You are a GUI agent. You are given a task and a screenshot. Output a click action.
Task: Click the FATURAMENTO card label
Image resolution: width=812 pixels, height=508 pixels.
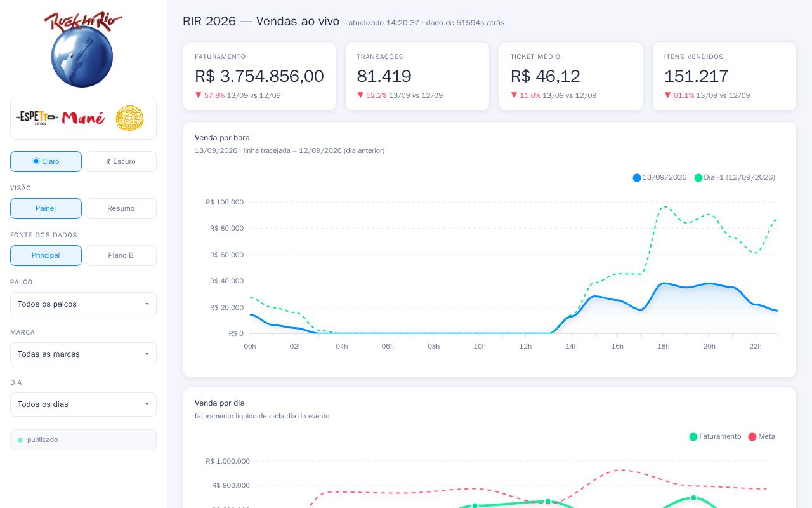click(x=220, y=57)
